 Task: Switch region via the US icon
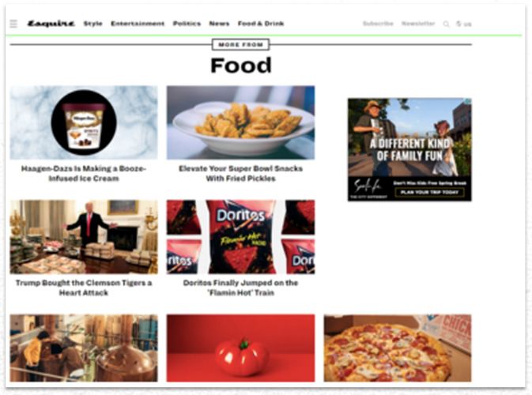pyautogui.click(x=464, y=24)
